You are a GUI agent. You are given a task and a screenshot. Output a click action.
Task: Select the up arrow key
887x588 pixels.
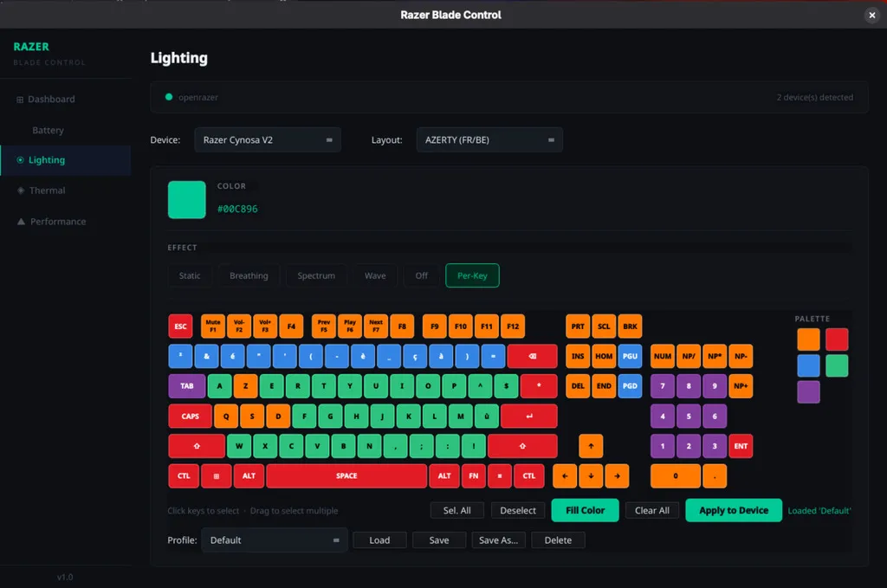(591, 446)
